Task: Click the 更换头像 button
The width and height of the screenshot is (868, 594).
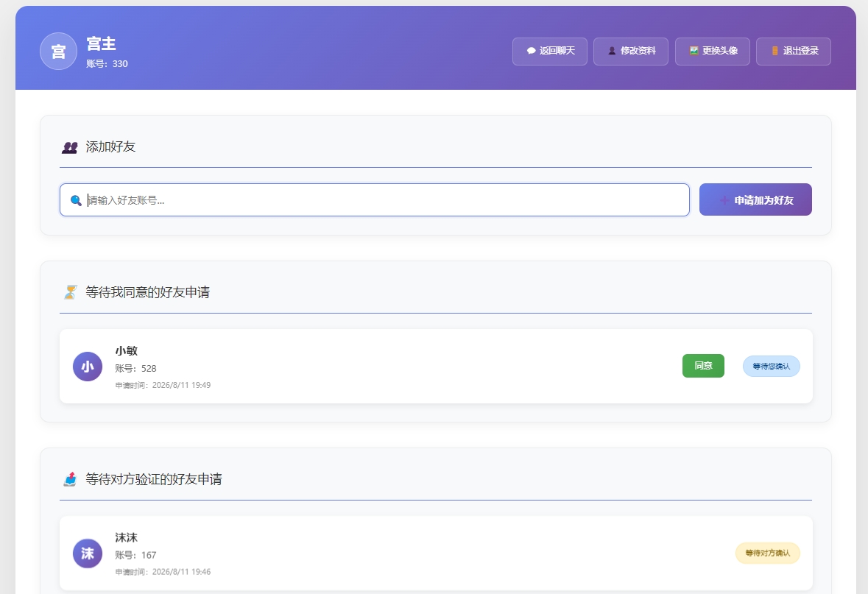Action: pyautogui.click(x=713, y=52)
